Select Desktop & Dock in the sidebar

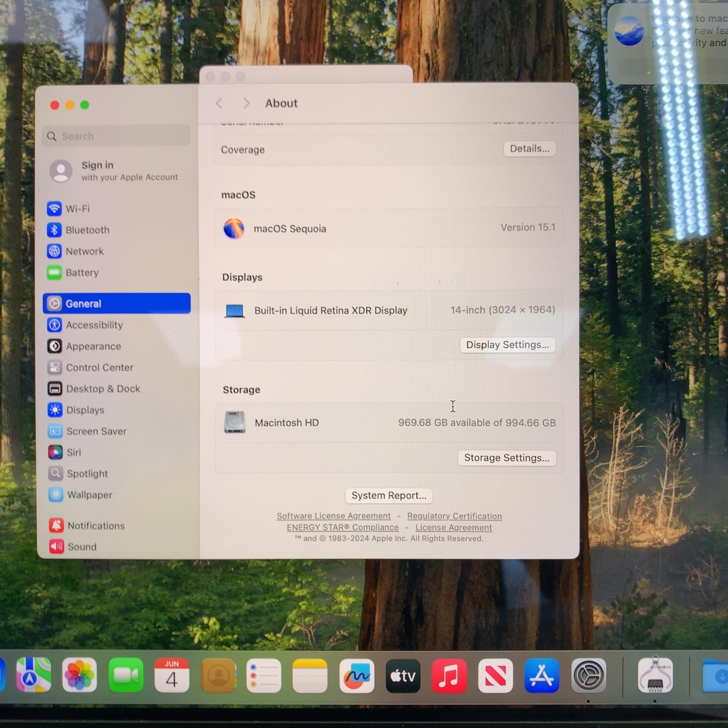point(94,388)
